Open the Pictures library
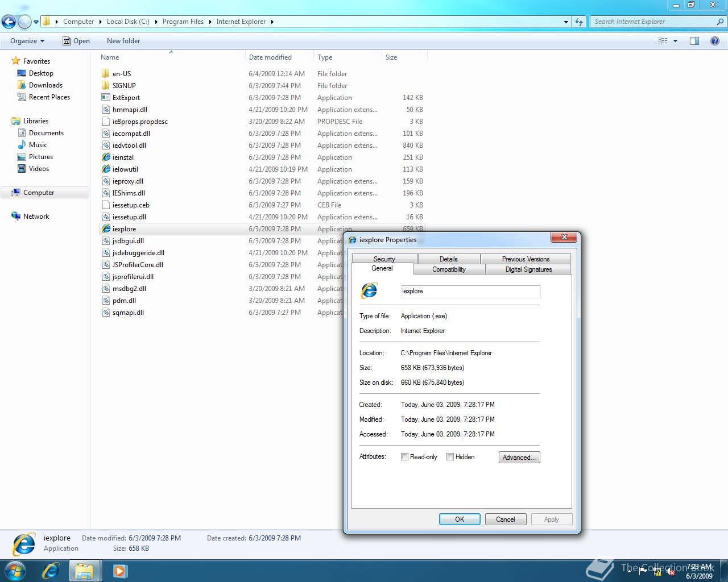Image resolution: width=728 pixels, height=582 pixels. pos(41,157)
